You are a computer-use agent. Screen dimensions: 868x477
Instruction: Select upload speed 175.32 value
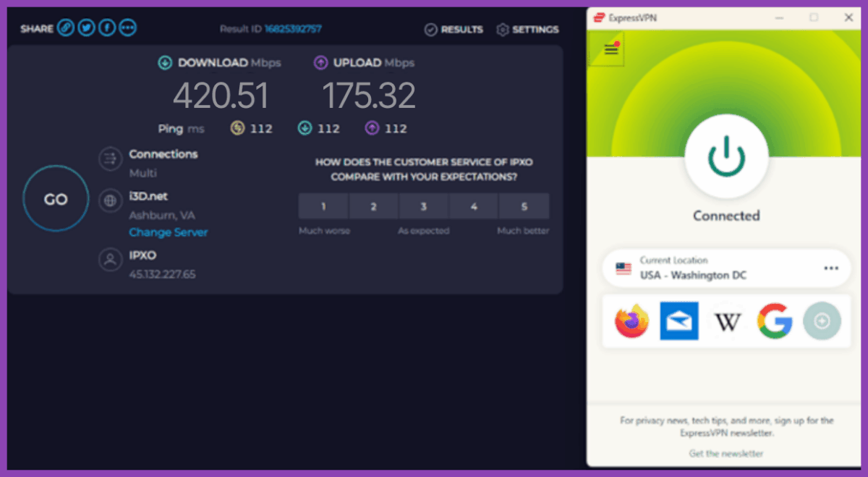369,96
